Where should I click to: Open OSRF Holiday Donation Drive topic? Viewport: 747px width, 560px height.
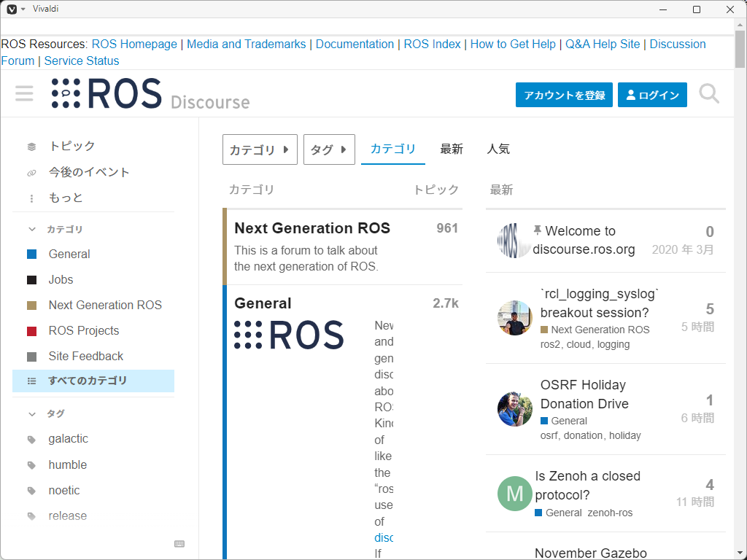click(584, 394)
